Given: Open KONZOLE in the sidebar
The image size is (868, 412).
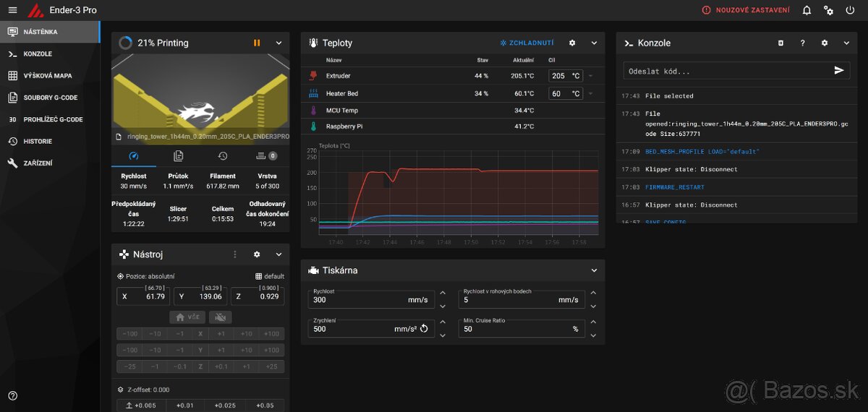Looking at the screenshot, I should pyautogui.click(x=38, y=54).
